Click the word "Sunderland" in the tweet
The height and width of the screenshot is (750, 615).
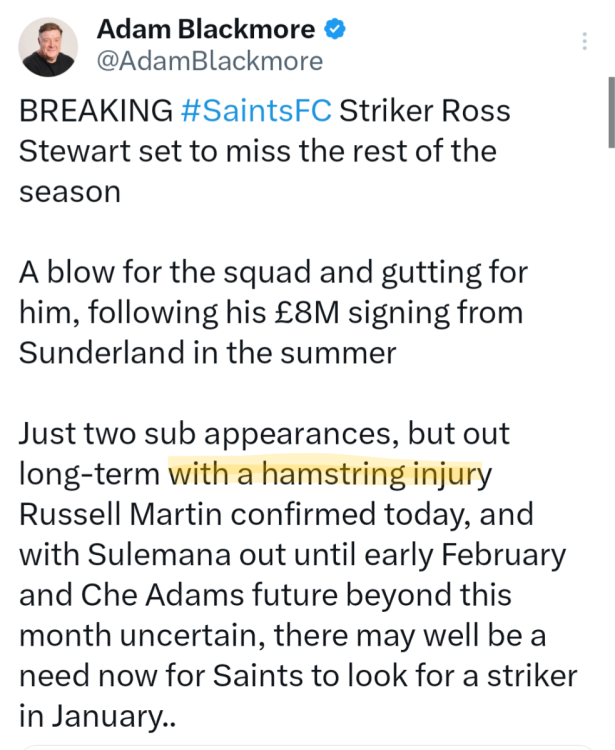pos(103,353)
